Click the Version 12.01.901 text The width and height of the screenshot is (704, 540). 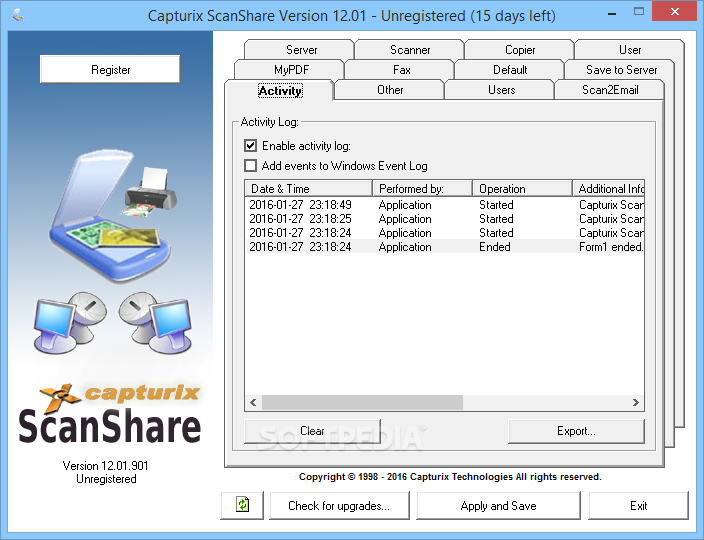coord(106,465)
